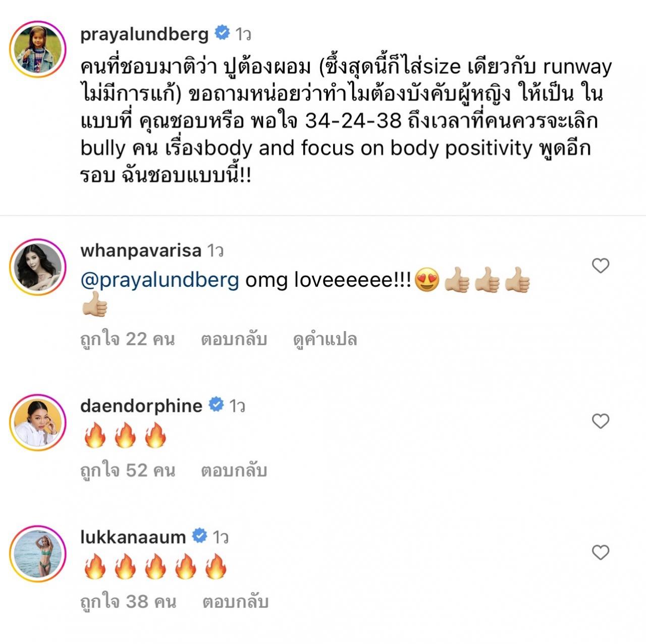Go to prayalundberg username link
The width and height of the screenshot is (646, 644).
pyautogui.click(x=144, y=34)
